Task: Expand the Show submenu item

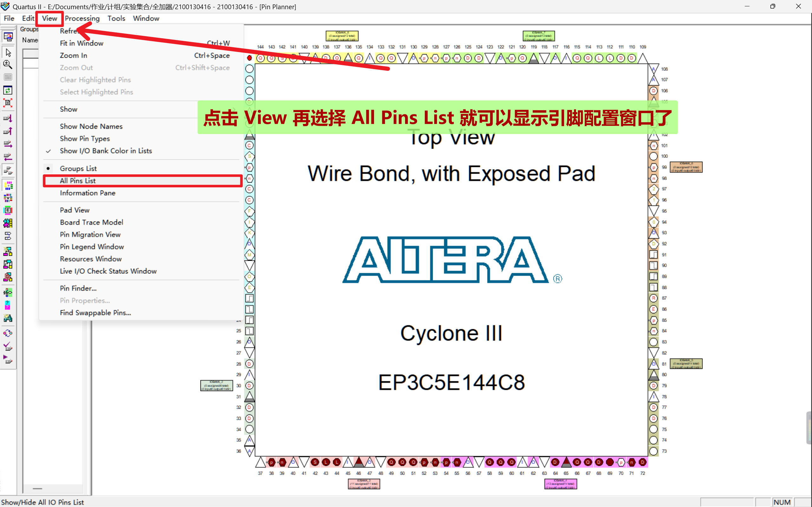Action: (69, 109)
